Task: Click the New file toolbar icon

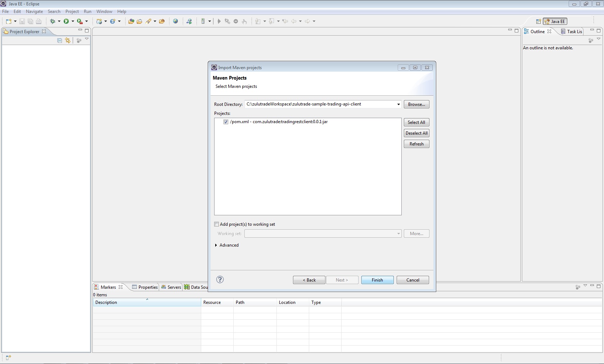Action: (9, 21)
